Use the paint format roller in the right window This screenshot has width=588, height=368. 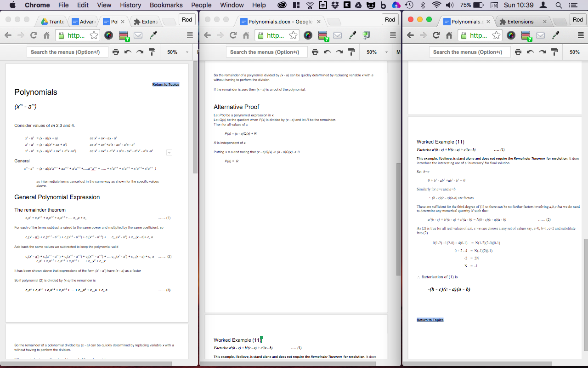[x=554, y=52]
